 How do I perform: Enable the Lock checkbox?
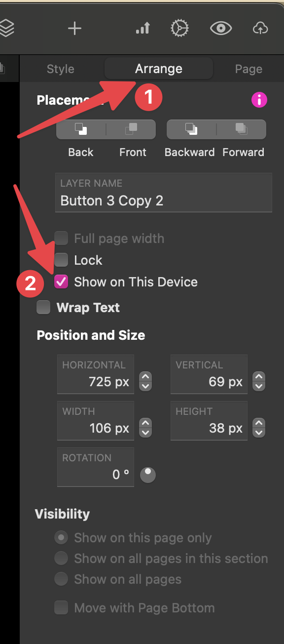61,260
